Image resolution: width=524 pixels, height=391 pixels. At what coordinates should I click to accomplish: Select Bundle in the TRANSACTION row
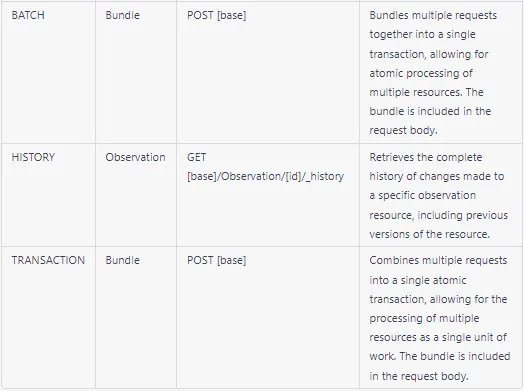123,260
